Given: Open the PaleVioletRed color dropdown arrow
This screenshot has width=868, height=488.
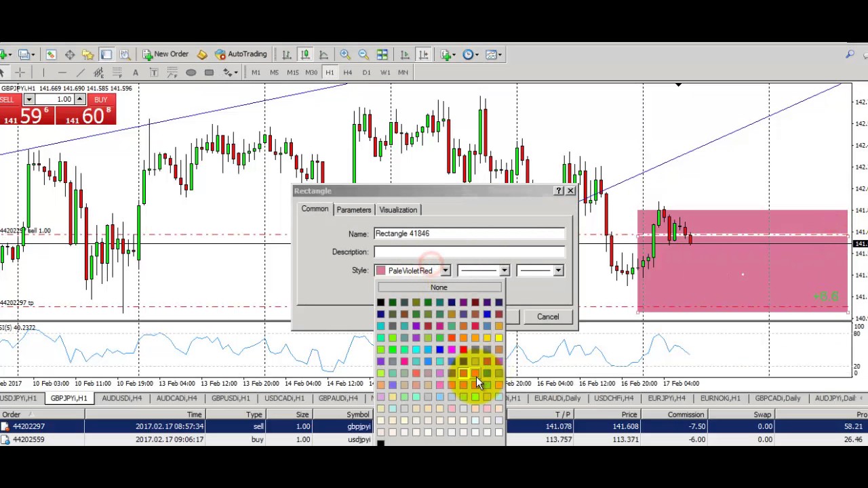Looking at the screenshot, I should click(x=445, y=270).
